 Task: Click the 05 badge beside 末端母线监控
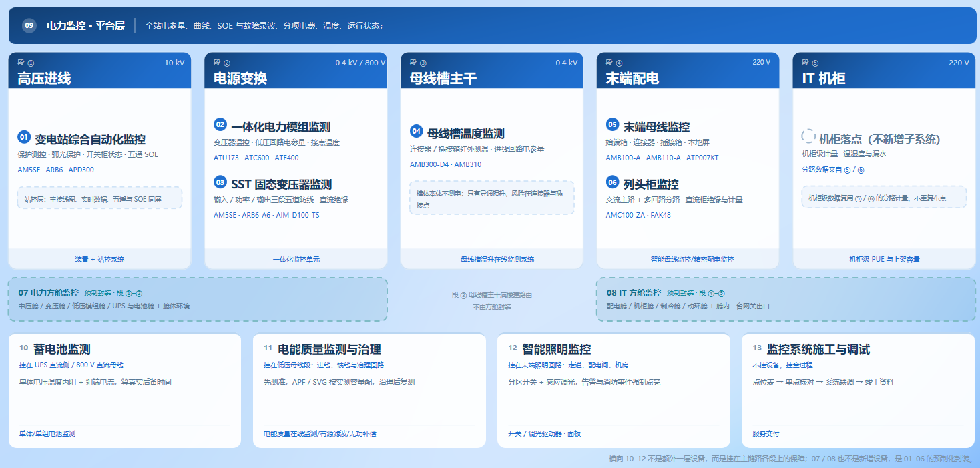612,124
